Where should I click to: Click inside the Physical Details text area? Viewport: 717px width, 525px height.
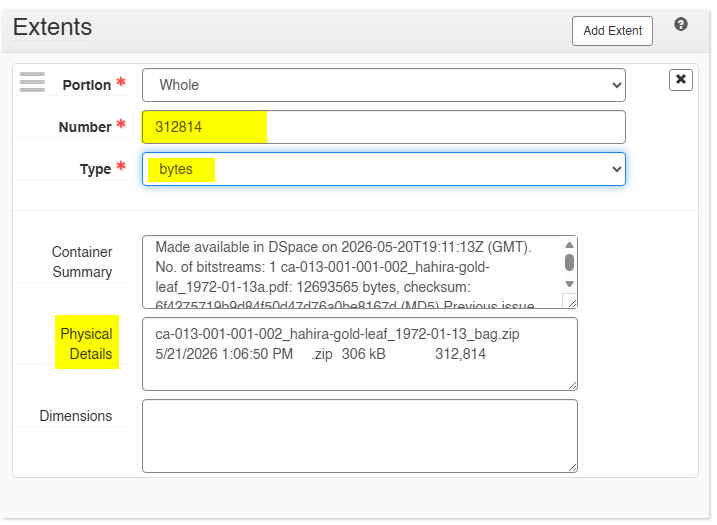[x=360, y=354]
